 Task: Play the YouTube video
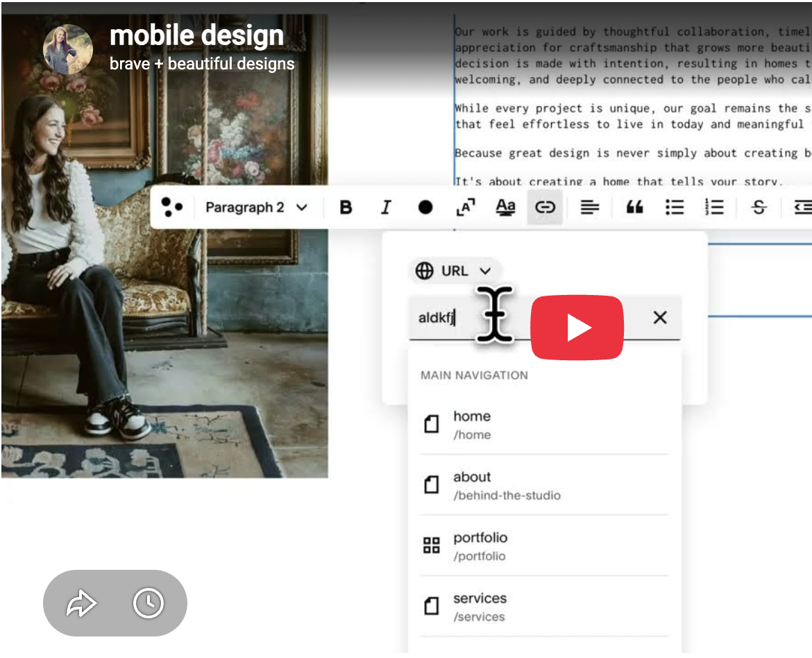(577, 328)
